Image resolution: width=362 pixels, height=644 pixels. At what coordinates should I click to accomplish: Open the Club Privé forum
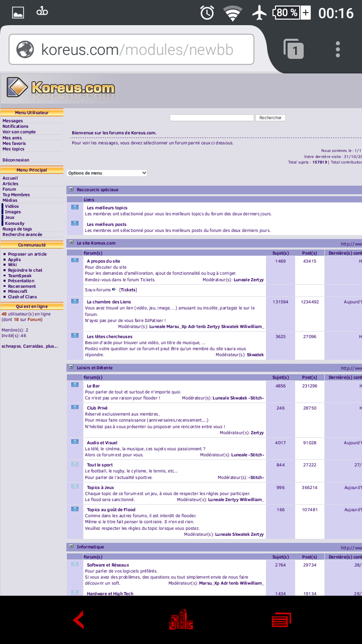(97, 408)
